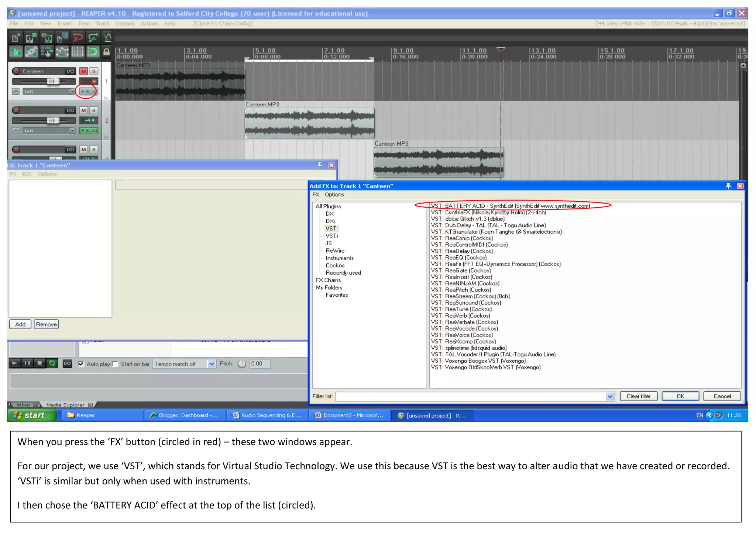Screen dimensions: 756x535
Task: Toggle mute on track 2
Action: tap(84, 110)
